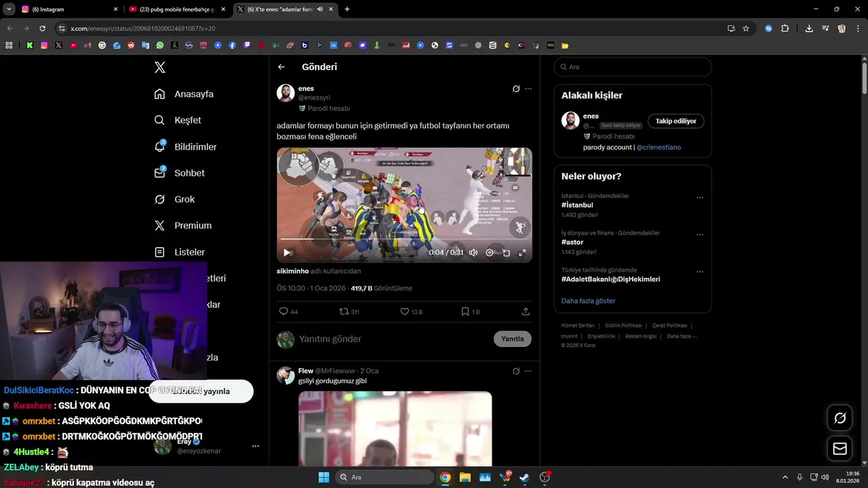
Task: Open Hizmet Şartları footer link
Action: [x=577, y=326]
